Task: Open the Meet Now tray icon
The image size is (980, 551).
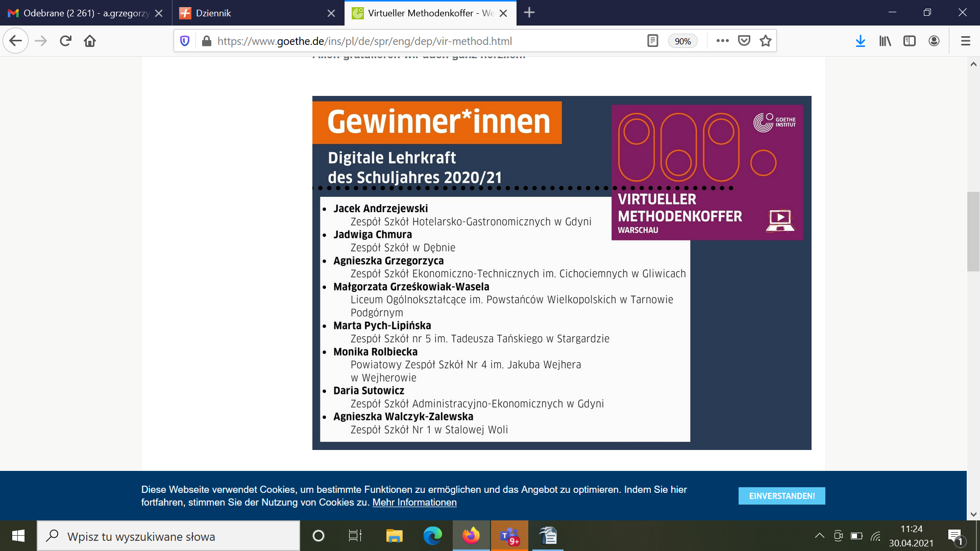Action: pos(838,536)
